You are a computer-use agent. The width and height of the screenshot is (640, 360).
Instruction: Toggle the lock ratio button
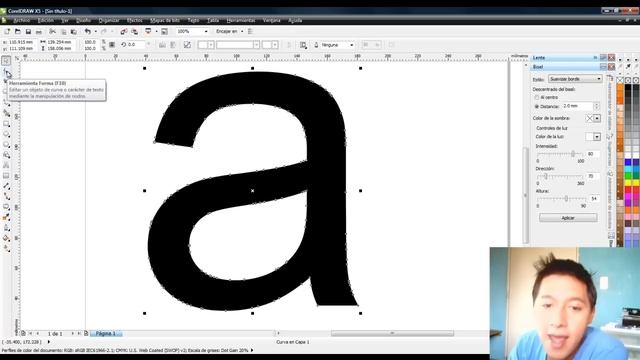pos(112,45)
